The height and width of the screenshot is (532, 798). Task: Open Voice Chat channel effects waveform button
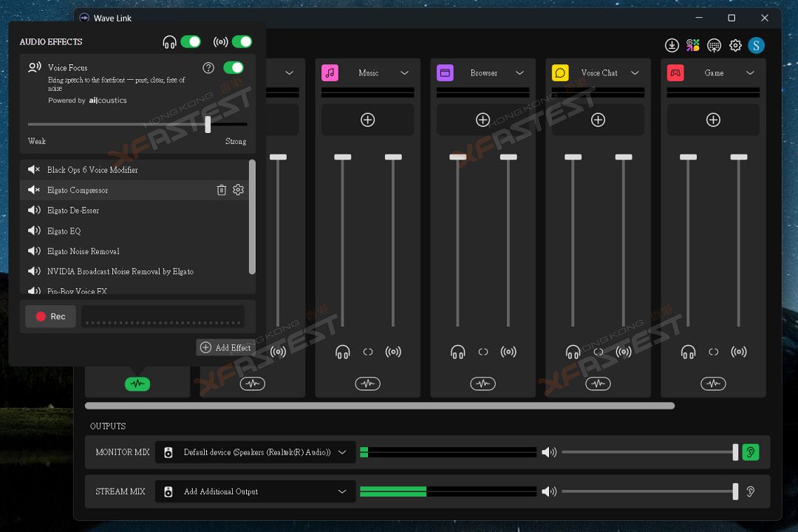(x=598, y=383)
